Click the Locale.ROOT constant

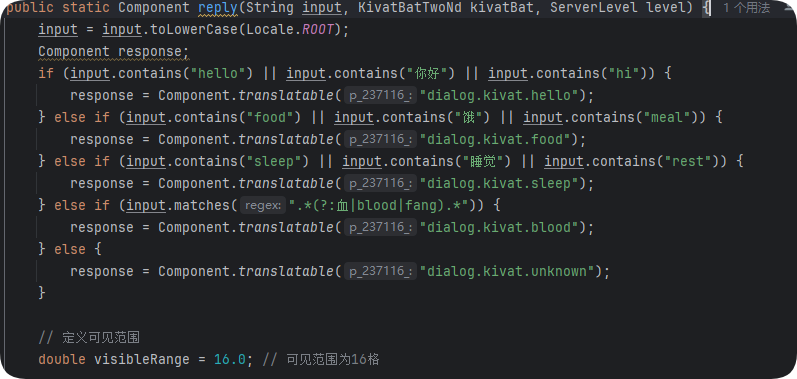(317, 29)
